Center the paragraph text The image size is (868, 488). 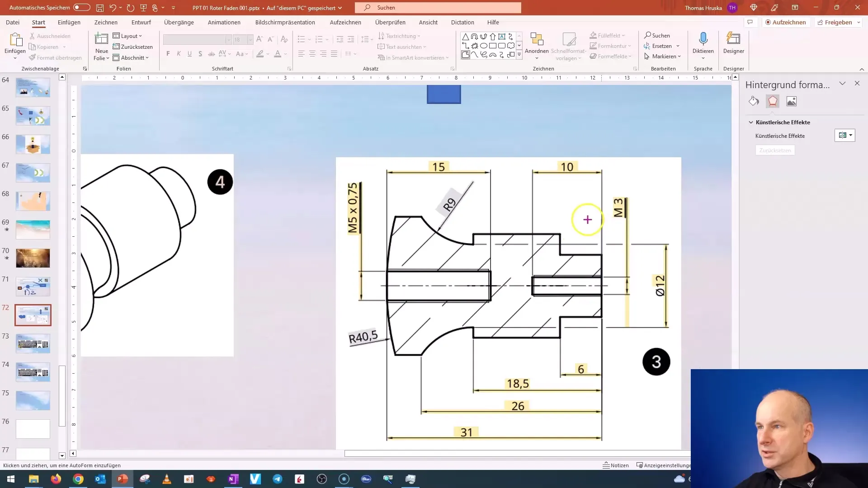(x=312, y=54)
